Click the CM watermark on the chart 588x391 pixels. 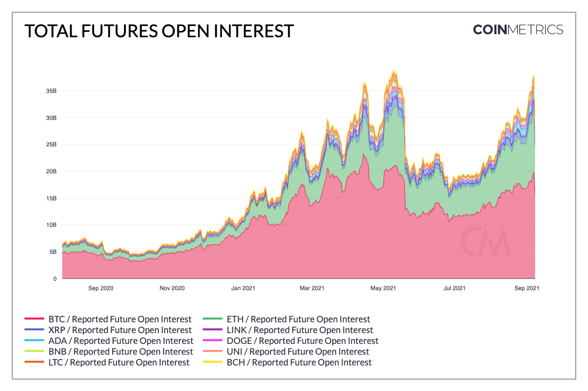(x=485, y=242)
